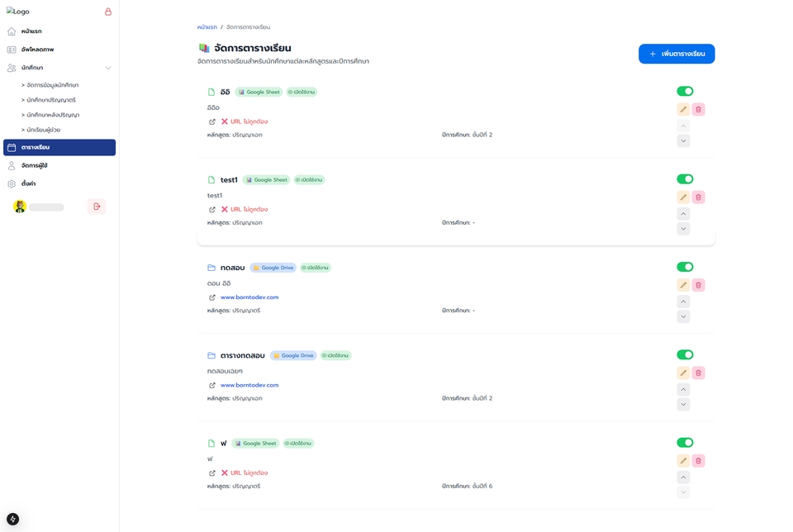
Task: Open external link icon beside www.borntodev.com in ทดสอบ
Action: click(212, 297)
